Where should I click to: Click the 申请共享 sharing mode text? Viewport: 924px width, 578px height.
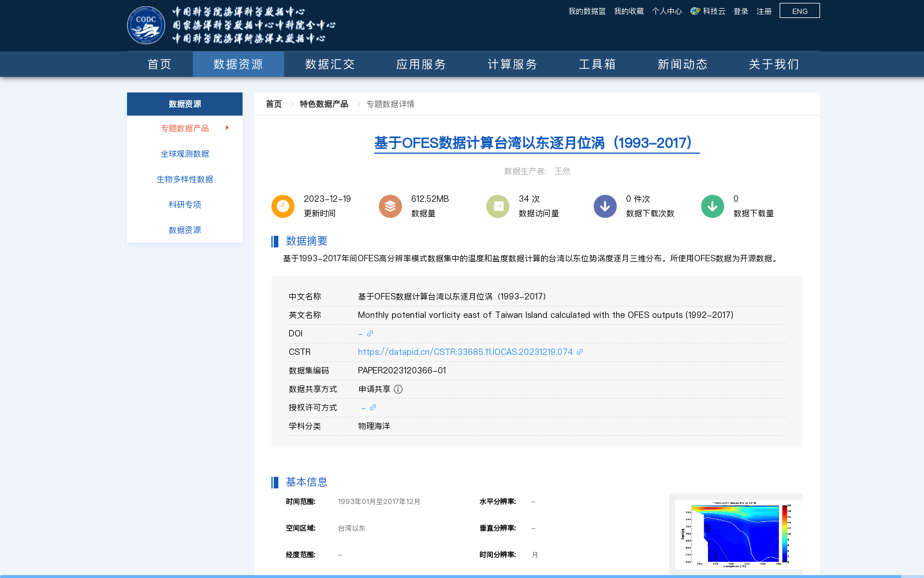tap(374, 389)
